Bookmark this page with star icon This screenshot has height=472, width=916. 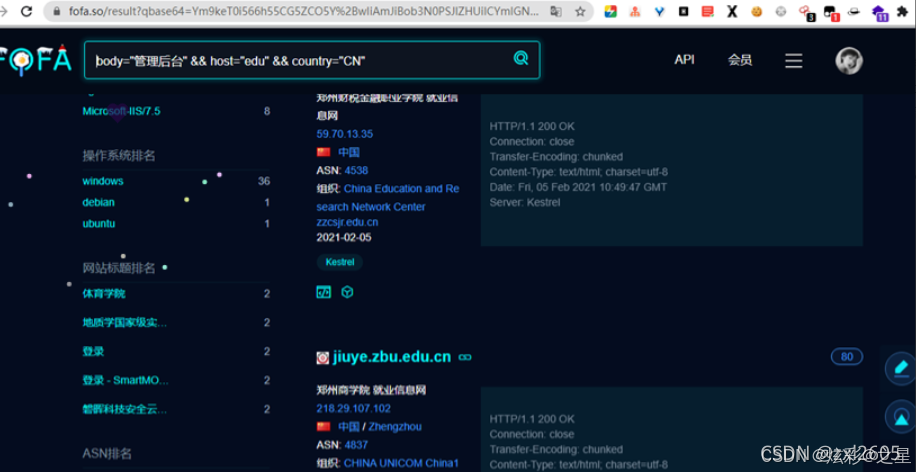pyautogui.click(x=580, y=12)
